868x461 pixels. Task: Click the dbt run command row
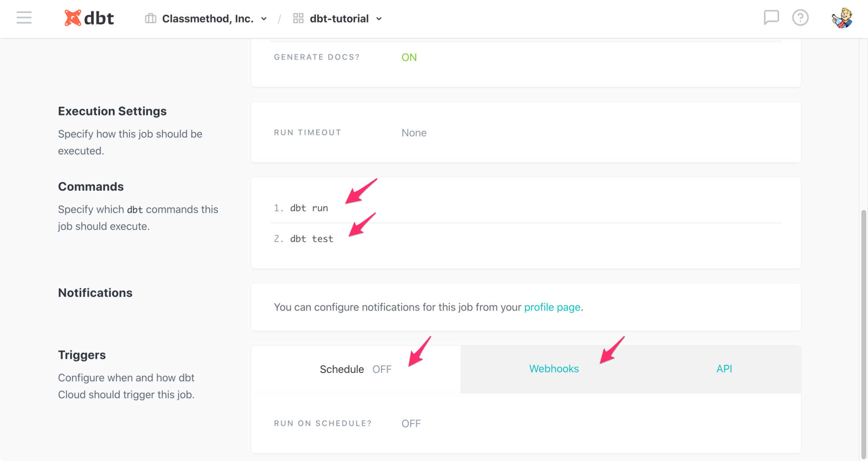click(x=309, y=208)
